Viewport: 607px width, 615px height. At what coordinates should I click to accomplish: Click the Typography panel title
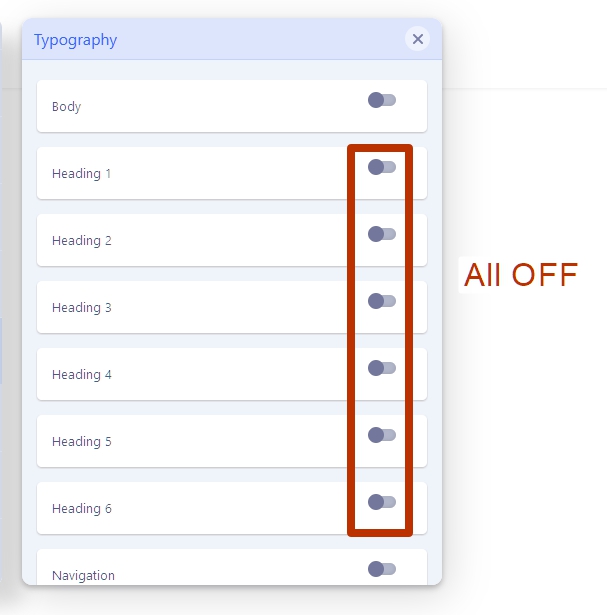[75, 41]
